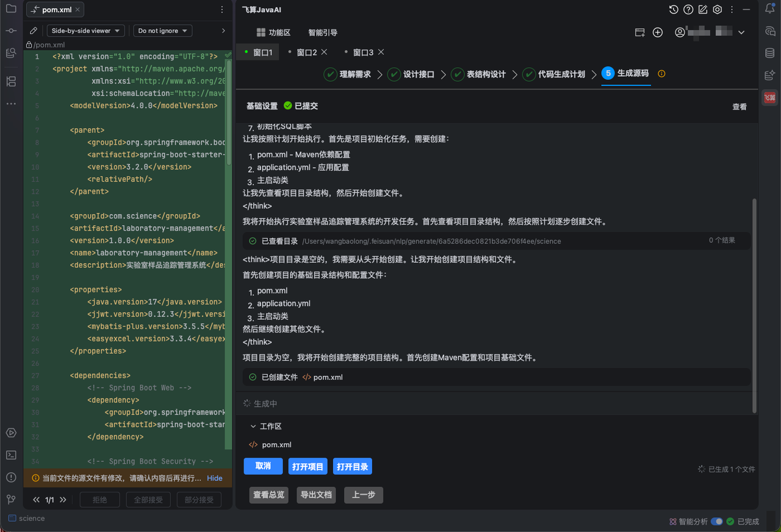The image size is (781, 532).
Task: Click the chat panel vertical scrollbar
Action: [754, 305]
